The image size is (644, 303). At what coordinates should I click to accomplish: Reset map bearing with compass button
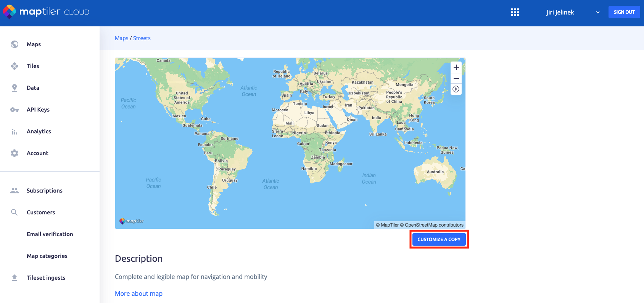pyautogui.click(x=456, y=89)
